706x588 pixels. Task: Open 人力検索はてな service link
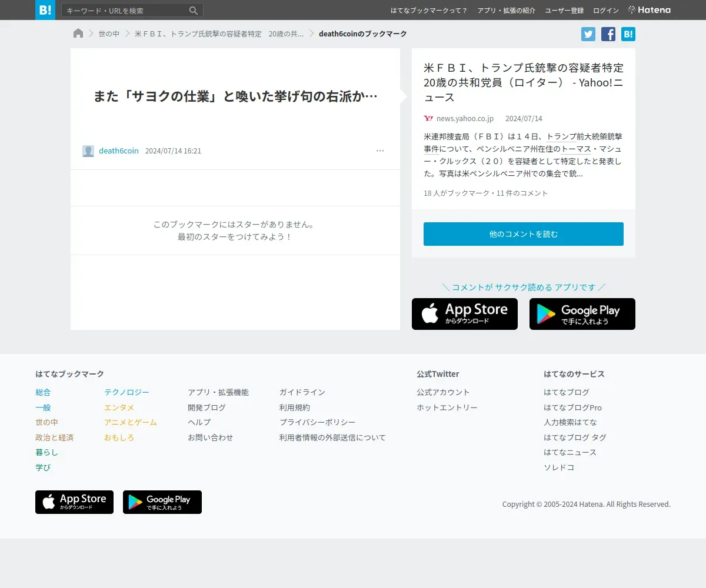(x=570, y=422)
